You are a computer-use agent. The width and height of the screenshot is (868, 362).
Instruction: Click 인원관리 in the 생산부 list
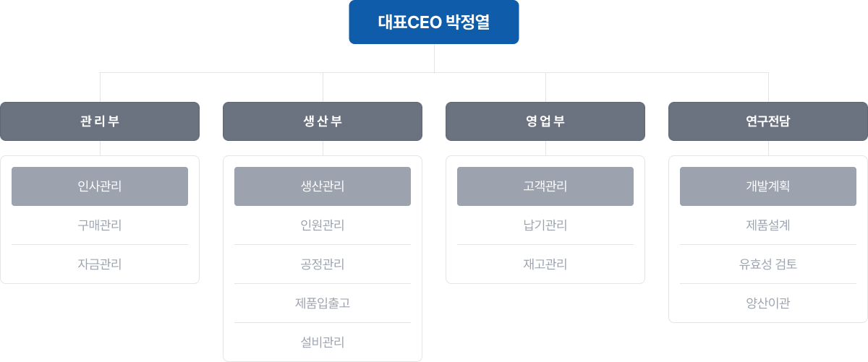click(323, 225)
